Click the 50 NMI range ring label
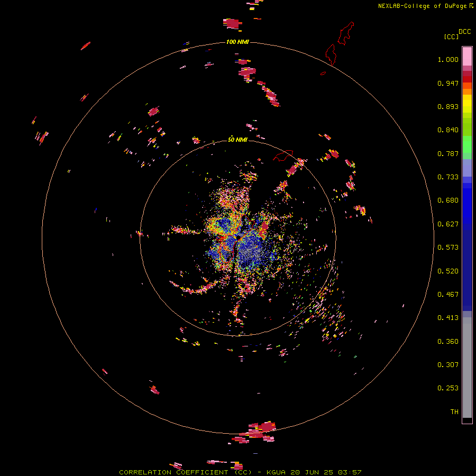This screenshot has height=476, width=476. [237, 140]
